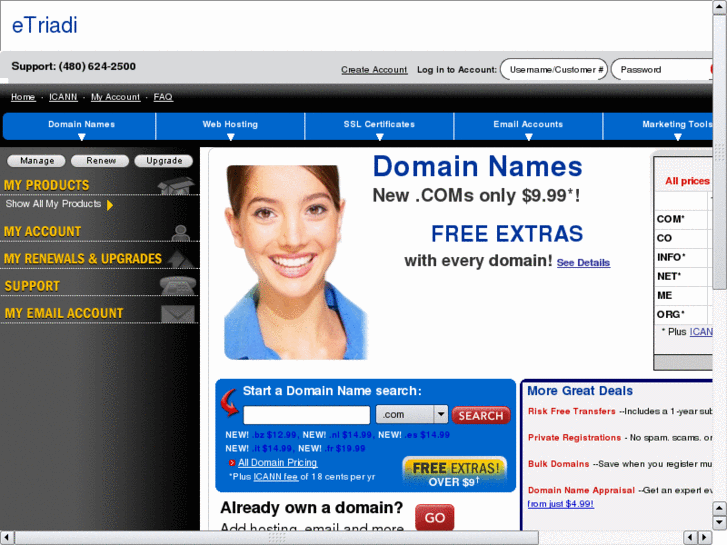Open the Domain Name Appraisal deal
The height and width of the screenshot is (545, 727).
581,490
